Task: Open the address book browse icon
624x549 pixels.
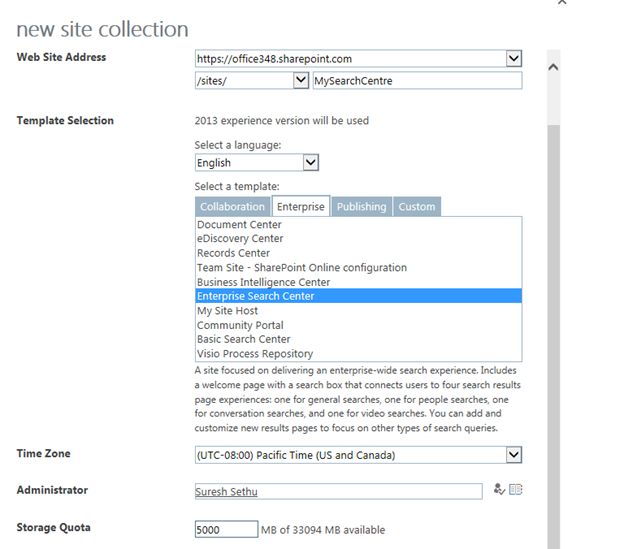Action: [515, 489]
